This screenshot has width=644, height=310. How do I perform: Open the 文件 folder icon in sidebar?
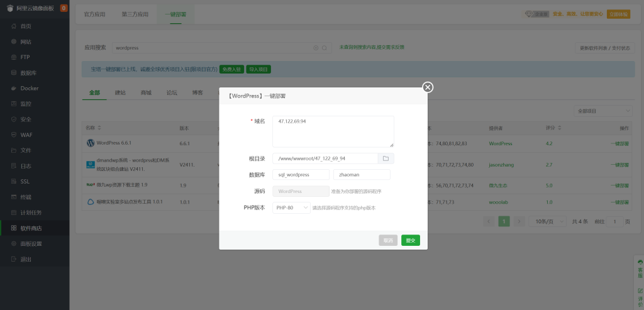[x=14, y=150]
